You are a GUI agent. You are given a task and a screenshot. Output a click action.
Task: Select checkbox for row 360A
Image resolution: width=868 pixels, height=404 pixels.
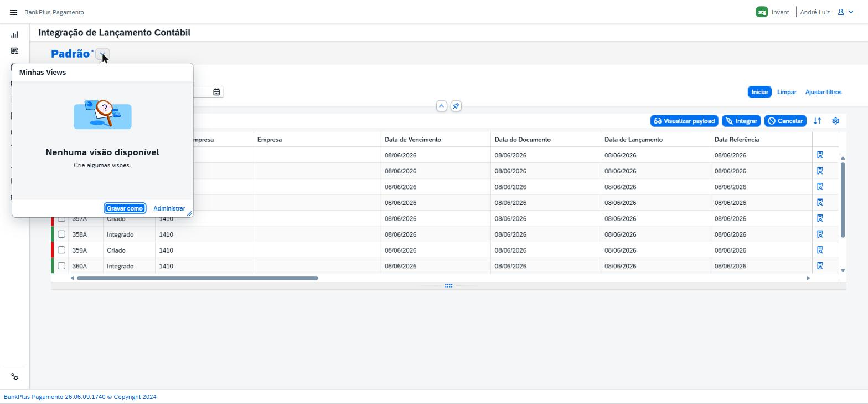pos(61,265)
